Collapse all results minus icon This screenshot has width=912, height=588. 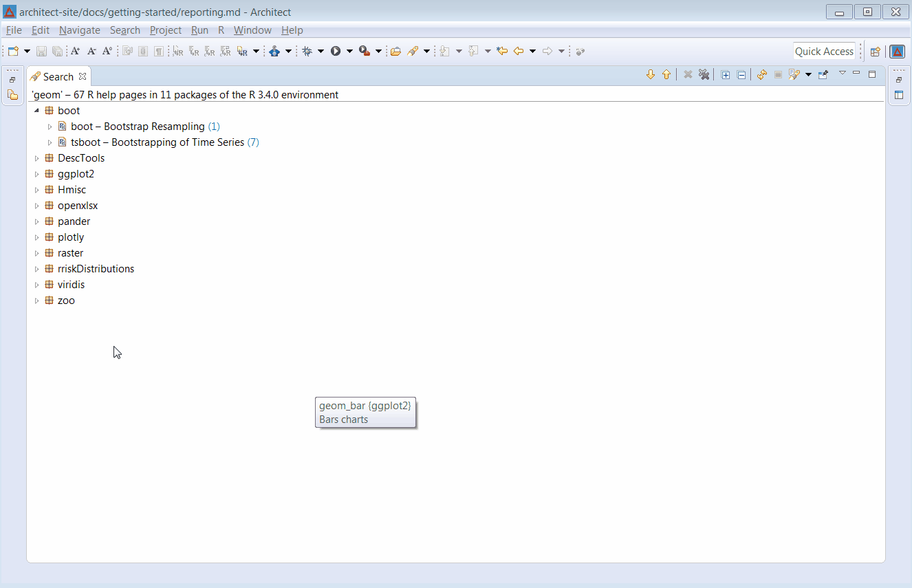741,75
